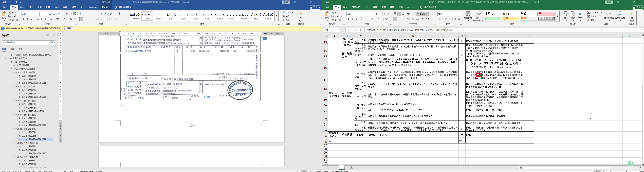Screen dimensions: 644x172
Task: Open Conditional Formatting (条件格式) in Excel
Action: [468, 16]
